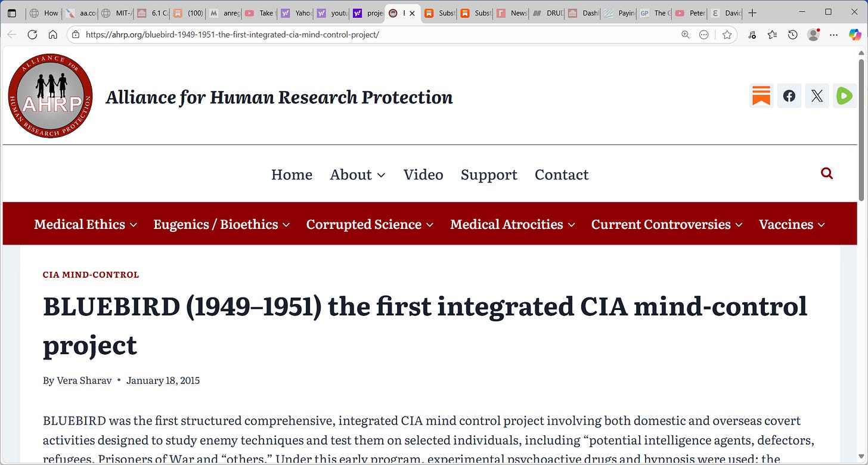Open author Vera Sharav link
The height and width of the screenshot is (465, 868).
(84, 380)
